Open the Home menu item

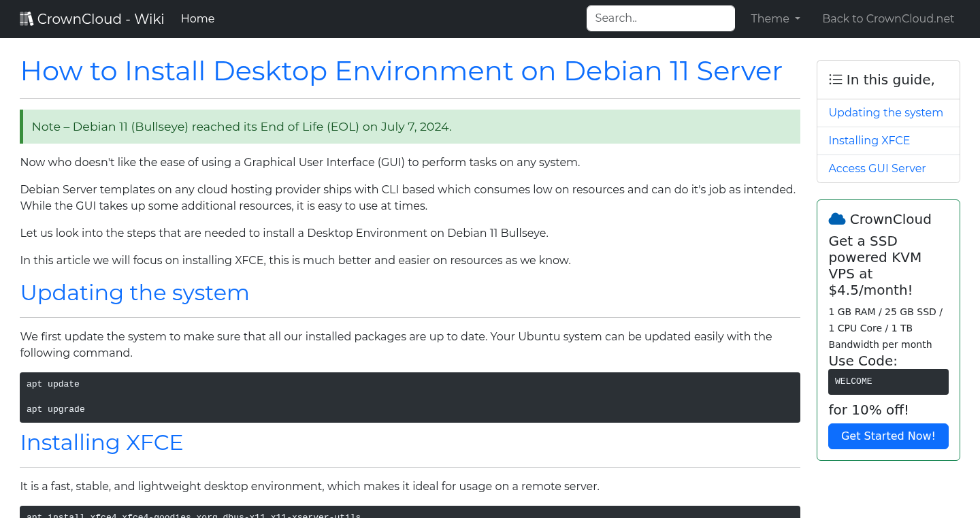click(x=197, y=18)
